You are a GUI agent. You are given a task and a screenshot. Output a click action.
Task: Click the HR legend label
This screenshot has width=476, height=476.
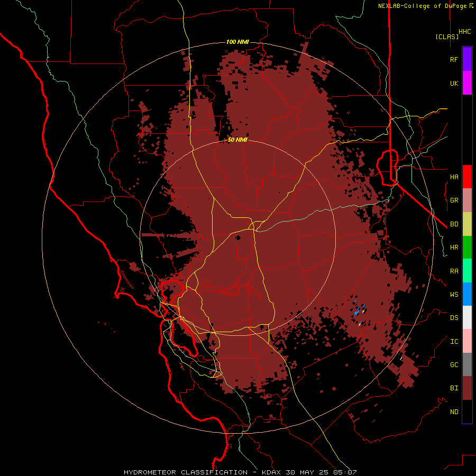454,248
